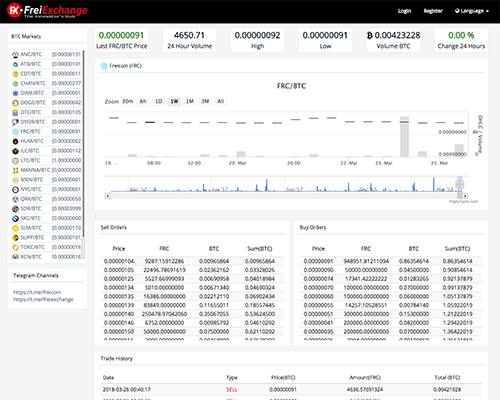Set chart zoom to 3M

coord(205,101)
